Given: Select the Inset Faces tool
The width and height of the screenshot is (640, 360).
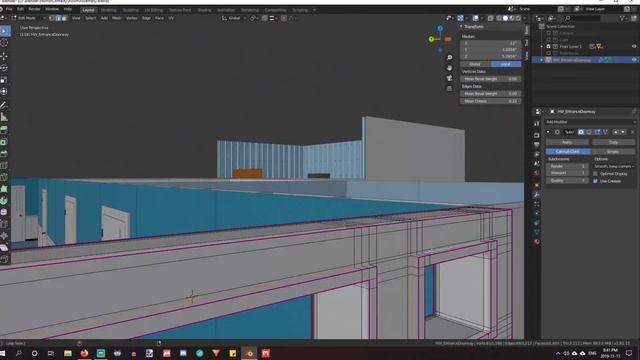Looking at the screenshot, I should [x=4, y=142].
